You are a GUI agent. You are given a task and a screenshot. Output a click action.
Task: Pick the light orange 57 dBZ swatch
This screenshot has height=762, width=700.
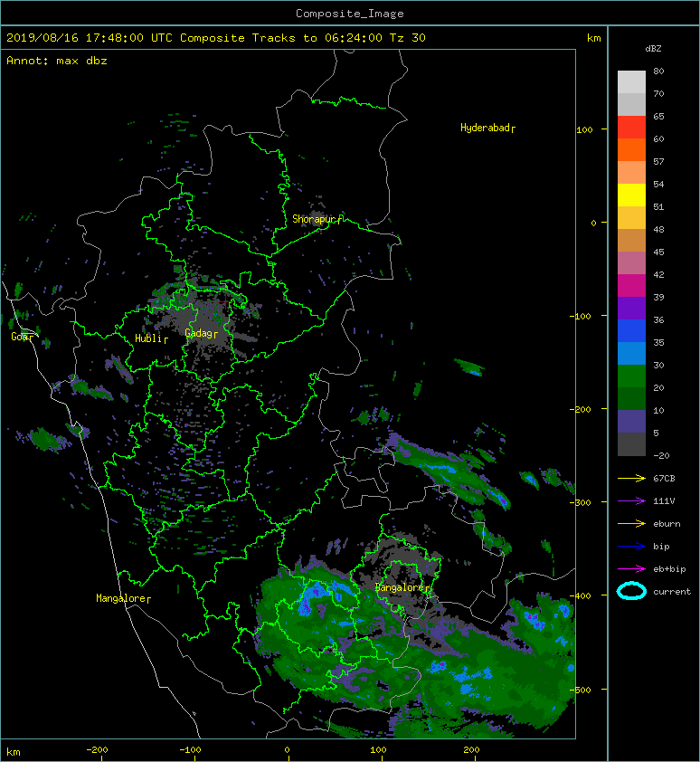(631, 173)
